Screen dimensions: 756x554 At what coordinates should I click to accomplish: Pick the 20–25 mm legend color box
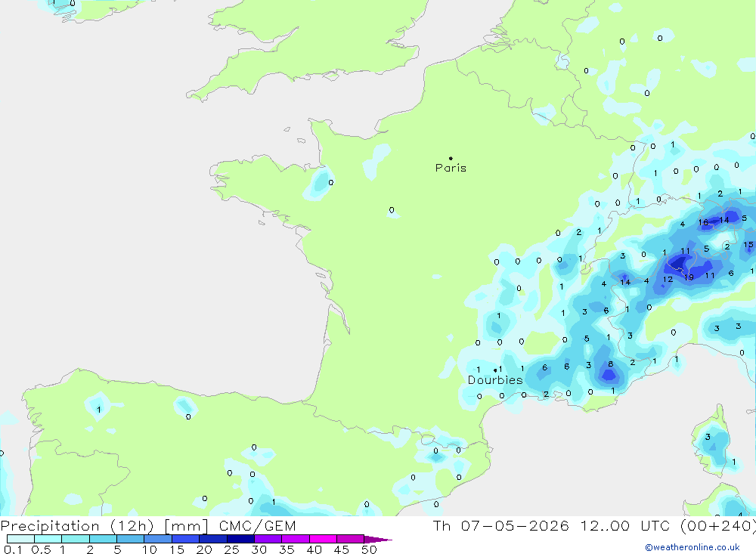(x=213, y=539)
